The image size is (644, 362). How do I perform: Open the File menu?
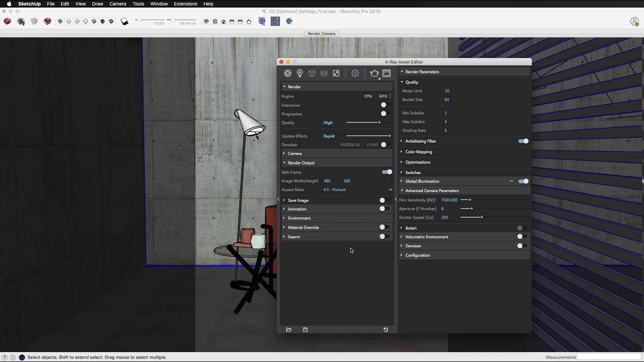[51, 4]
